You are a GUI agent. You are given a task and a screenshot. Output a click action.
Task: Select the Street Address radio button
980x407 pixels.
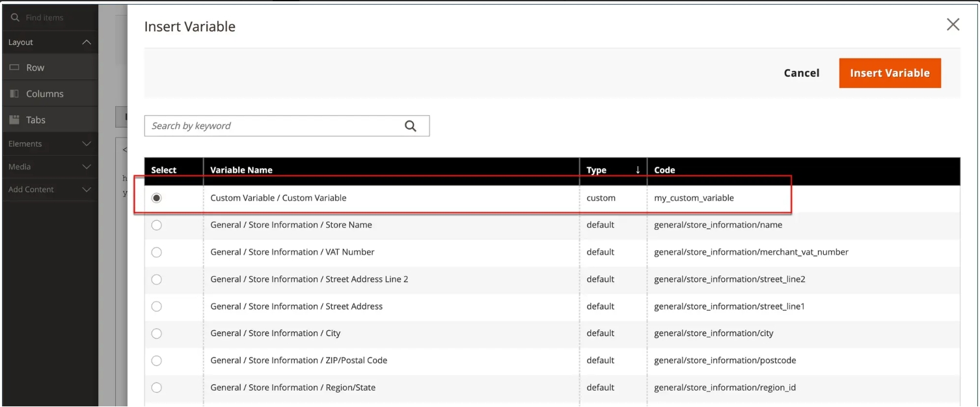pyautogui.click(x=156, y=307)
